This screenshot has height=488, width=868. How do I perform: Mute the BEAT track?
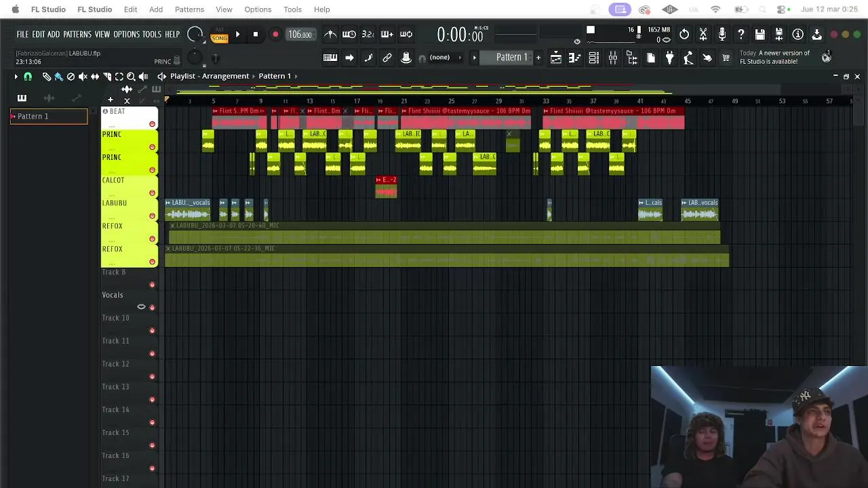[x=152, y=124]
